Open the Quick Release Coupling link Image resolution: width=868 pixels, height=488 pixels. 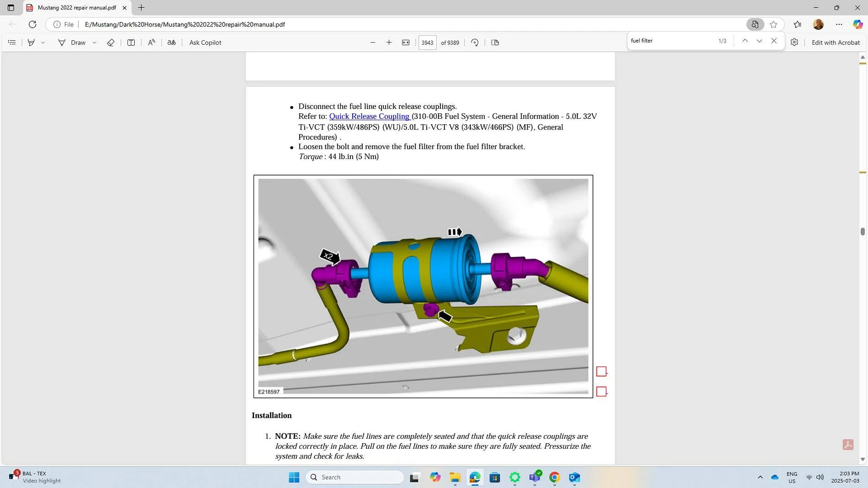[369, 117]
